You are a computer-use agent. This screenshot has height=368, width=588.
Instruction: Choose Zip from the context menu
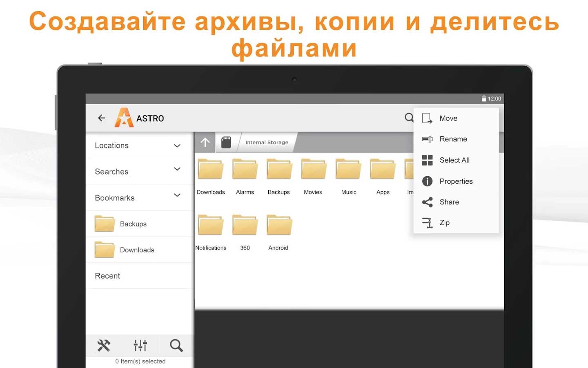pyautogui.click(x=456, y=223)
